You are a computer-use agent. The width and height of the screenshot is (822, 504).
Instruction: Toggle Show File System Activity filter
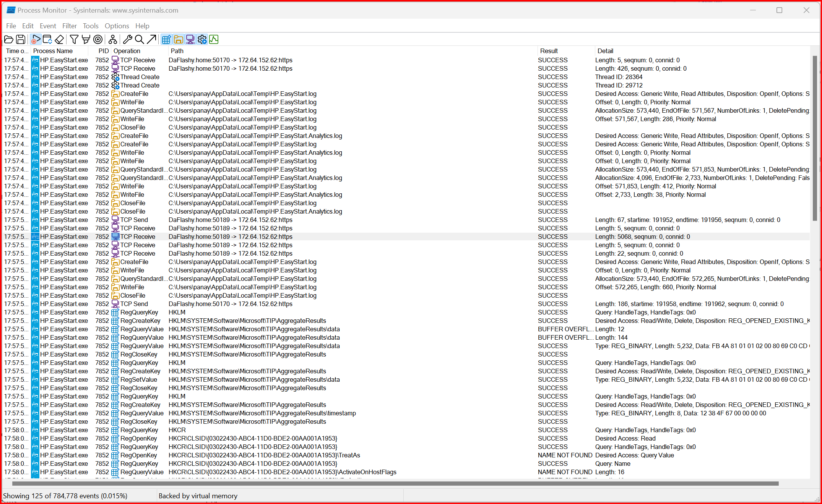[x=178, y=39]
